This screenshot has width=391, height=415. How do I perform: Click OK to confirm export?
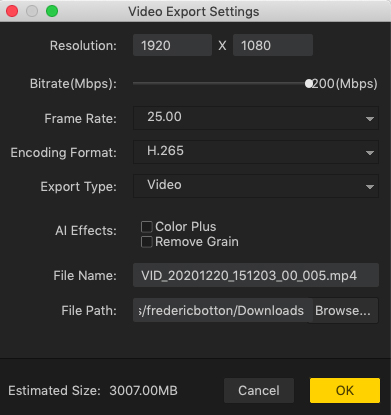click(x=345, y=390)
